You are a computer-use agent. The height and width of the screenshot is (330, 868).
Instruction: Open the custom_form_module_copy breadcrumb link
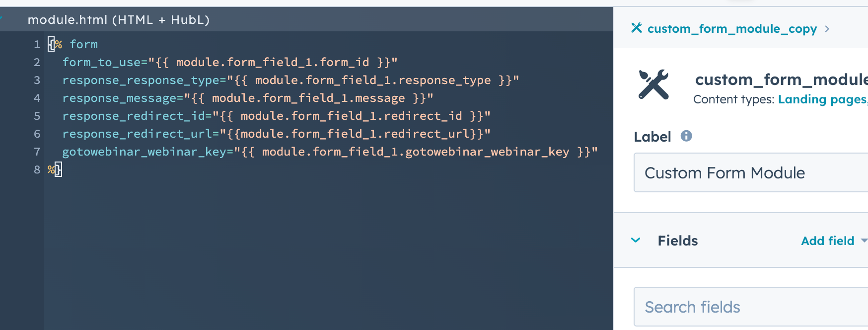[732, 28]
